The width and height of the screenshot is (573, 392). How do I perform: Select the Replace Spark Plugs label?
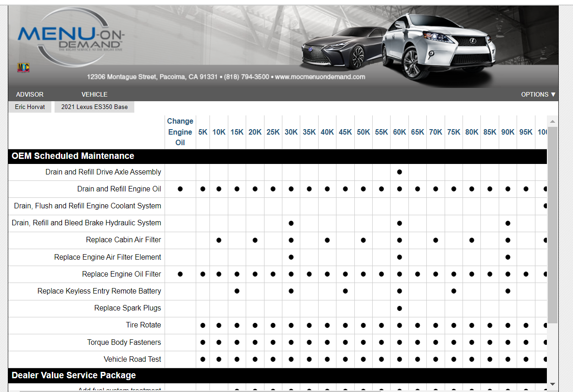(128, 308)
